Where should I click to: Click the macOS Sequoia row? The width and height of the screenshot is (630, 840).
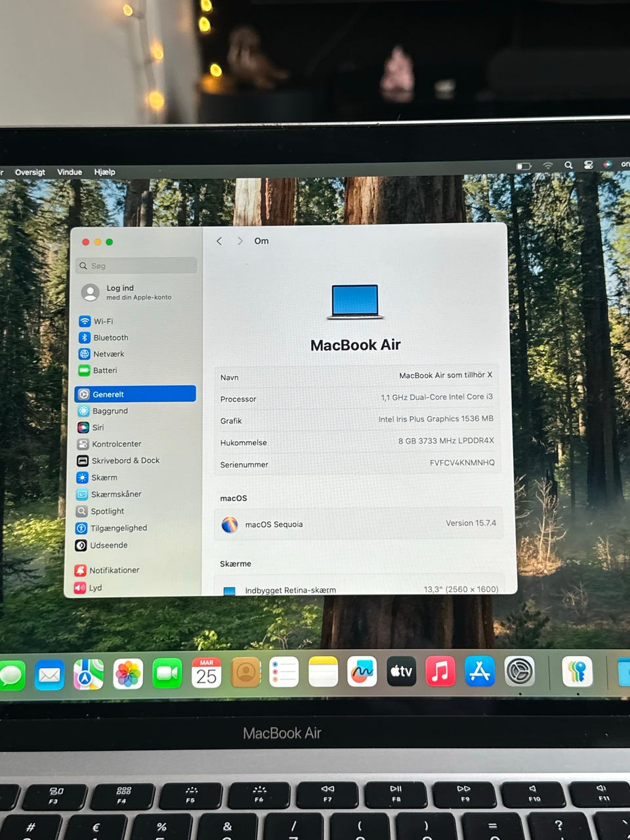tap(358, 524)
